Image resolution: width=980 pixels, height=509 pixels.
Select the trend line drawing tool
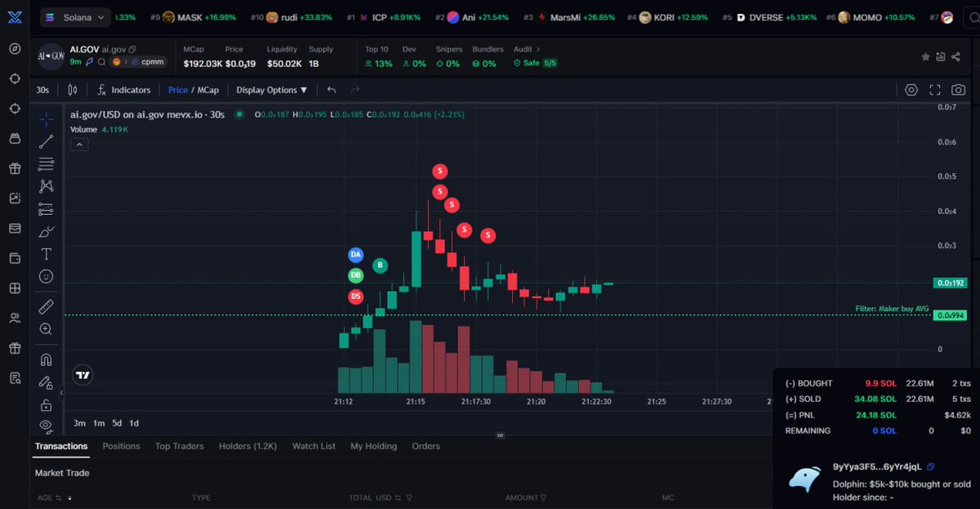47,141
